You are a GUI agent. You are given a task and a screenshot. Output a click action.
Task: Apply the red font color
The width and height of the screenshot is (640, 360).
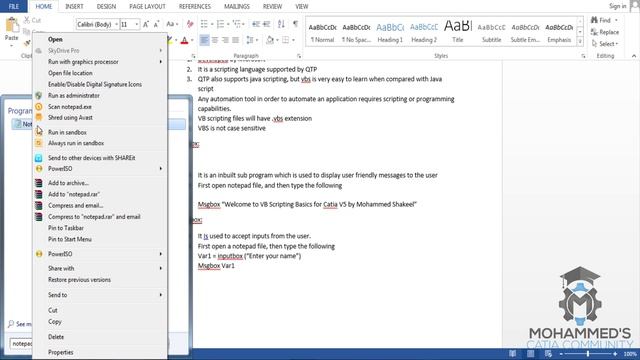coord(184,40)
